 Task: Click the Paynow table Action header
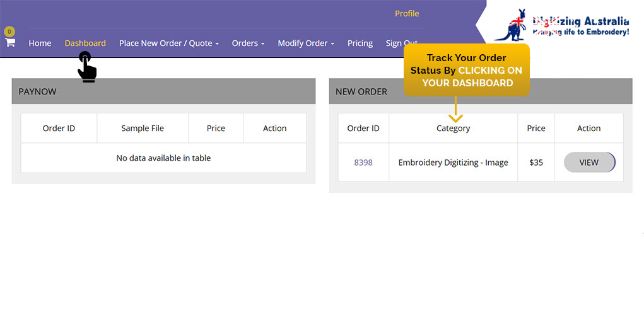coord(275,129)
